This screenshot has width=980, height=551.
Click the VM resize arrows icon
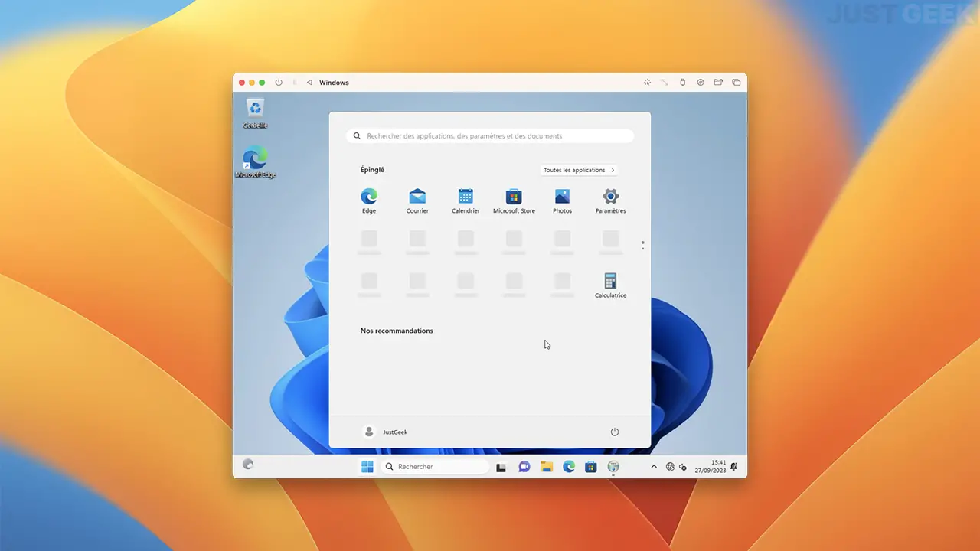tap(664, 83)
